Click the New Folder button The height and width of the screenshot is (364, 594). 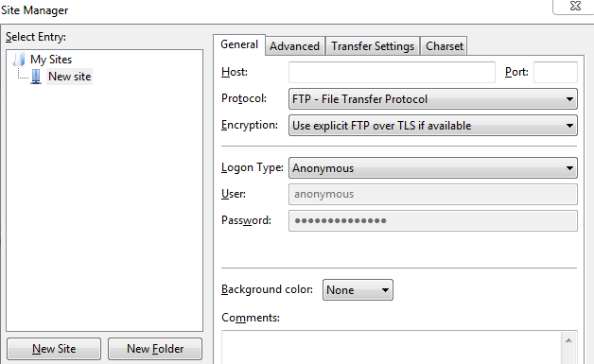pyautogui.click(x=155, y=349)
